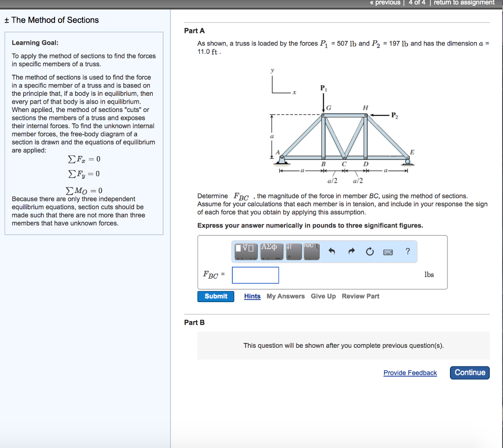
Task: Give Up on this question
Action: 323,296
